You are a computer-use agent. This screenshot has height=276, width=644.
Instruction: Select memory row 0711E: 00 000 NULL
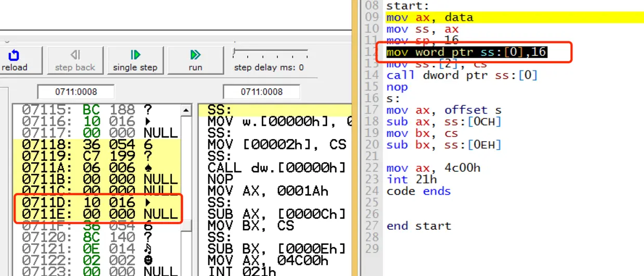(x=96, y=213)
